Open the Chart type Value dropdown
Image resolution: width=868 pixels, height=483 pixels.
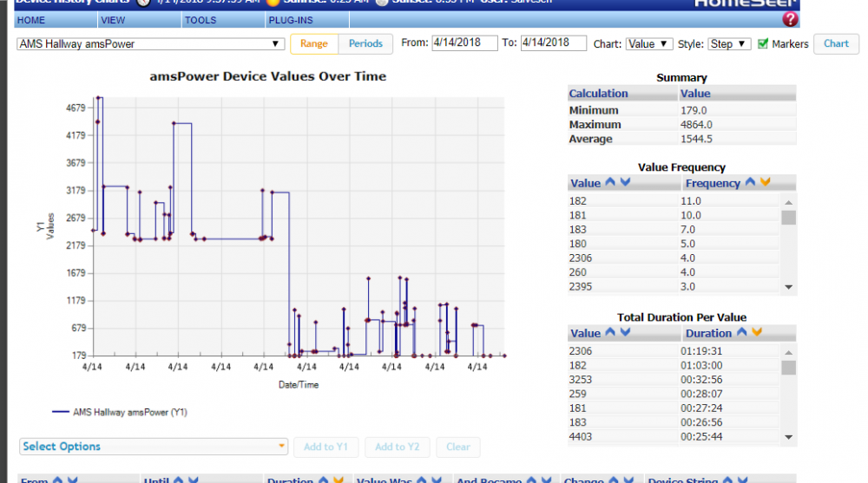coord(648,43)
